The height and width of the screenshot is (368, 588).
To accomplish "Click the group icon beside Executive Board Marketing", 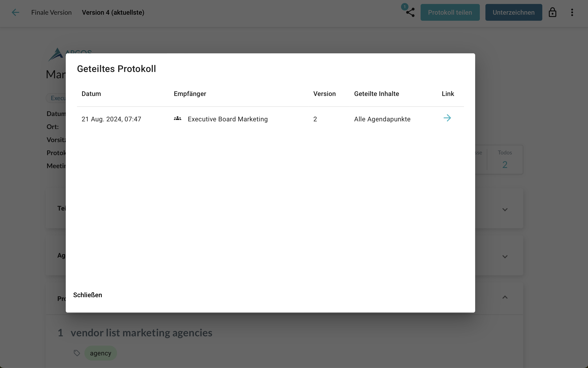I will (177, 119).
